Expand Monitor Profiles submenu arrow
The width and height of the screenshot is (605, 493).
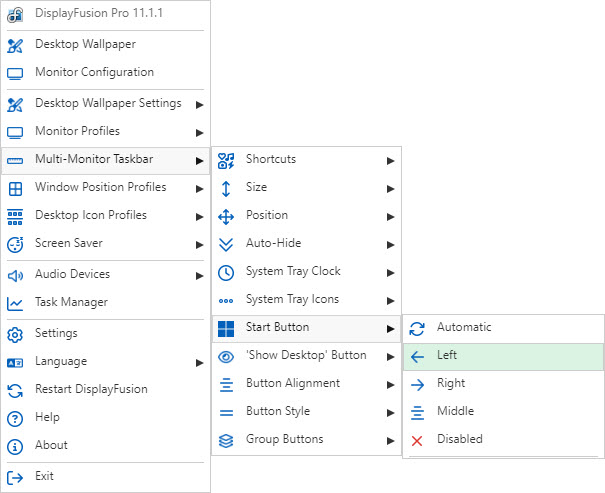[x=199, y=133]
